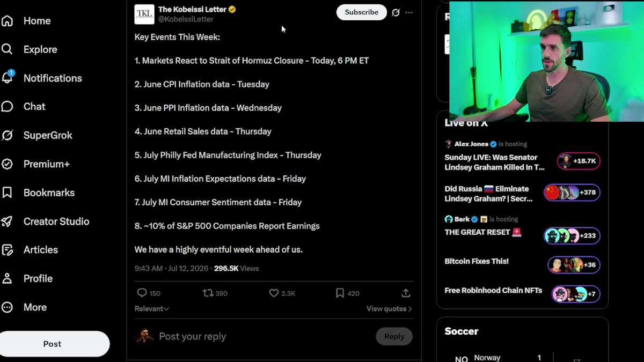Subscribe to The Kobeissi Letter
The height and width of the screenshot is (362, 644).
[x=362, y=12]
